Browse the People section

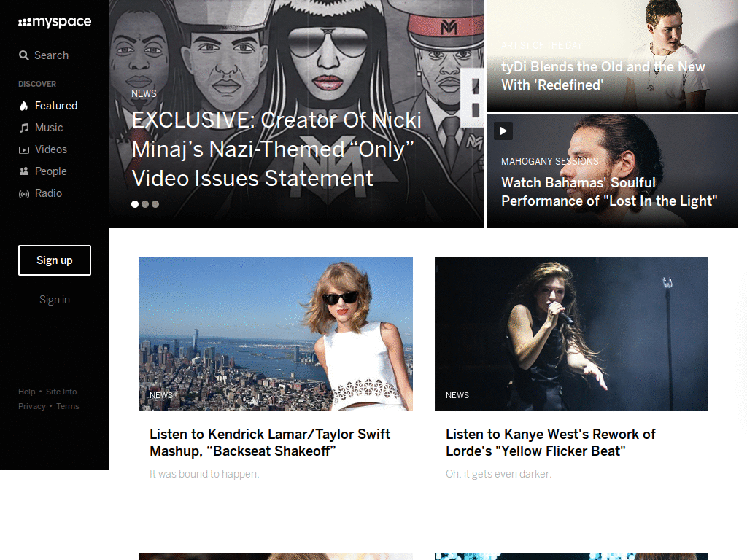[x=50, y=171]
